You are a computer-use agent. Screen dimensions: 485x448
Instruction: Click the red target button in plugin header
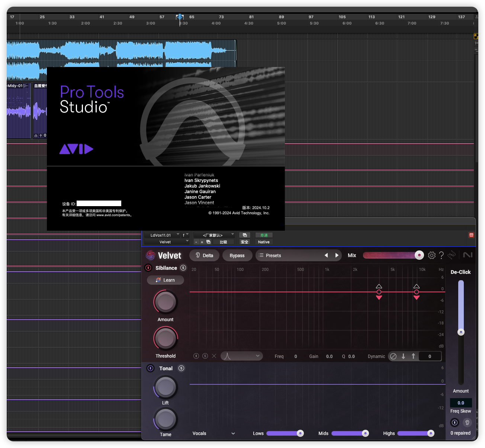(471, 235)
